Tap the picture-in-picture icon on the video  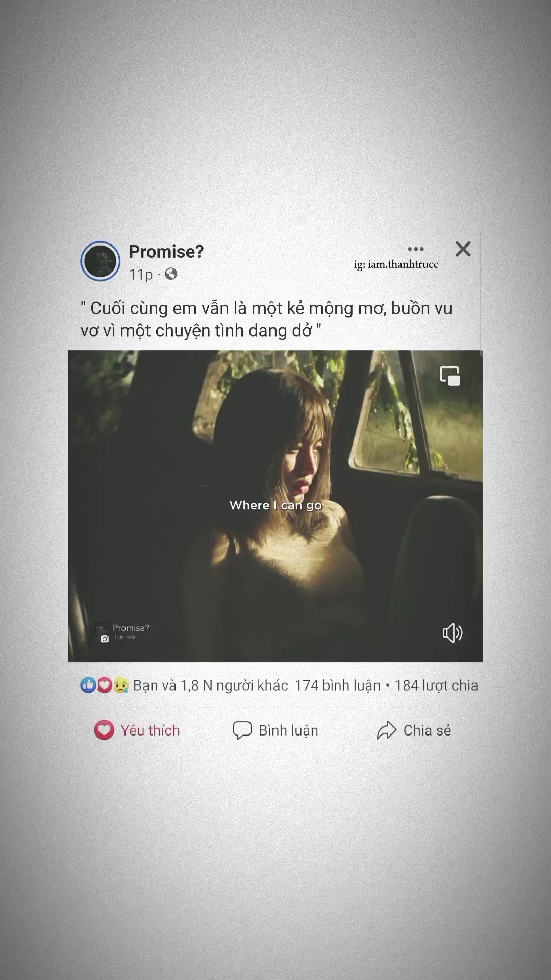[x=450, y=376]
